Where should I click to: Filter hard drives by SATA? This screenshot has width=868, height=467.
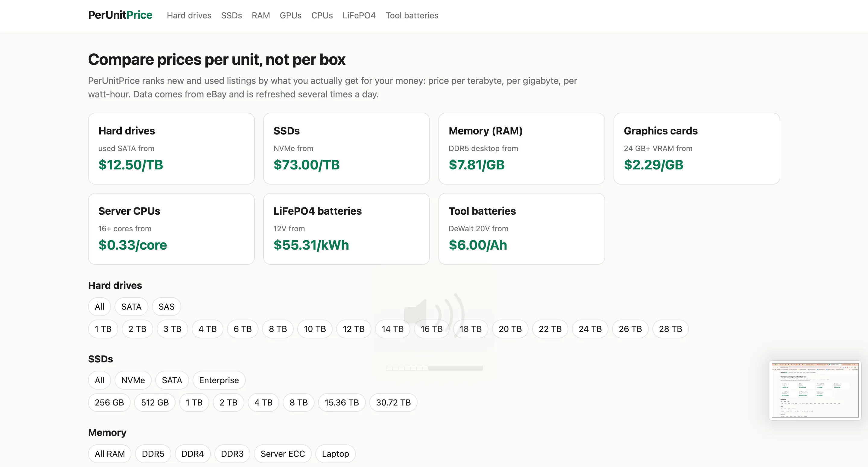(131, 307)
